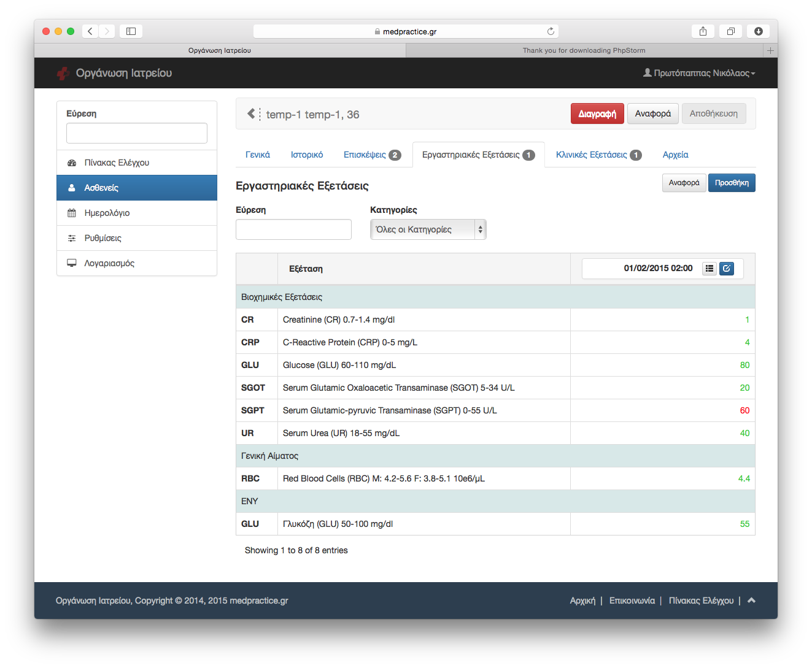Viewport: 812px width, 668px height.
Task: Click the back arrow beside patient name
Action: 251,113
